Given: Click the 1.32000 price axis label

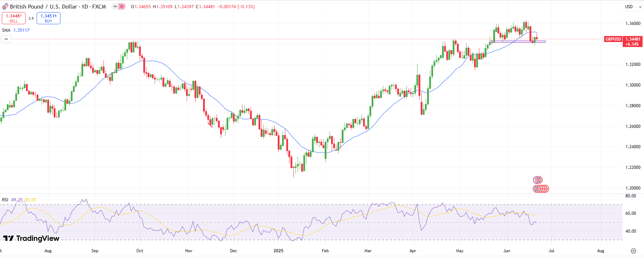Looking at the screenshot, I should [633, 64].
